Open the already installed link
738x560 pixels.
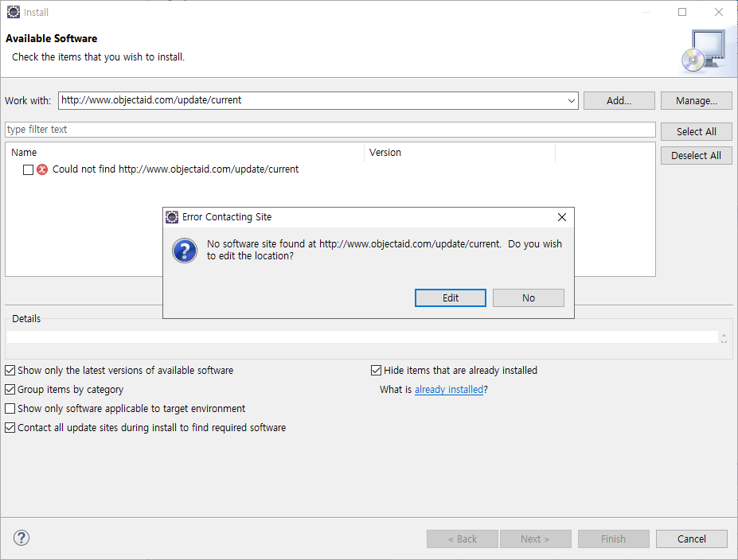coord(449,390)
